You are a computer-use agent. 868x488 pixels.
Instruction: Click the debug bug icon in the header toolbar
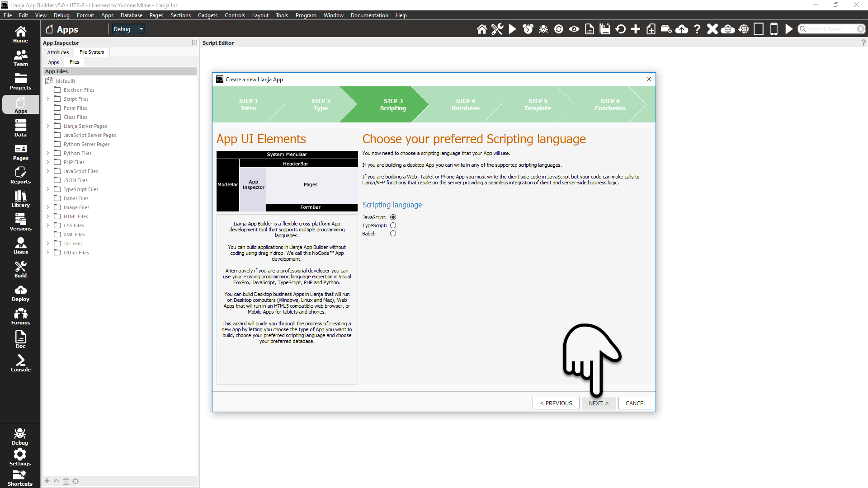pyautogui.click(x=543, y=29)
